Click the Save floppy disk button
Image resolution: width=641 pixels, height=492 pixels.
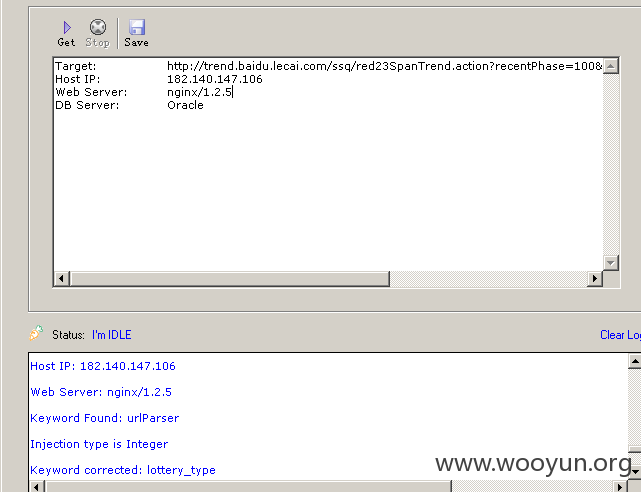(137, 34)
